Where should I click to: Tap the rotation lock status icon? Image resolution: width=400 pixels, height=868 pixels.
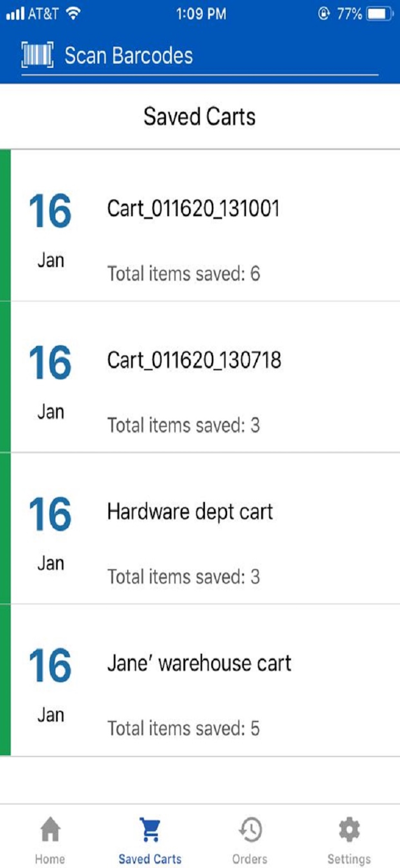click(x=323, y=14)
